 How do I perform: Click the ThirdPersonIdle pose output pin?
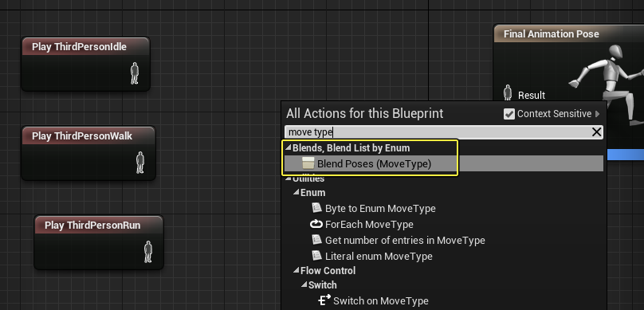[135, 73]
